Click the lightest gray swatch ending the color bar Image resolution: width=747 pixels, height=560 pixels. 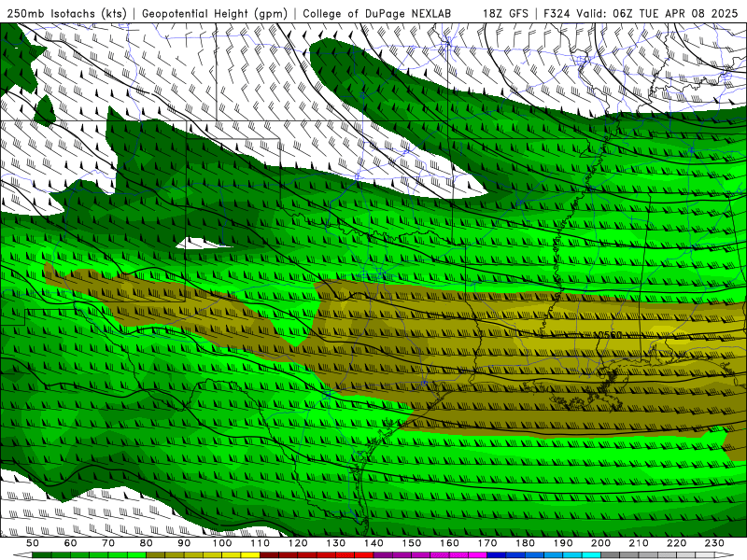[x=705, y=555]
